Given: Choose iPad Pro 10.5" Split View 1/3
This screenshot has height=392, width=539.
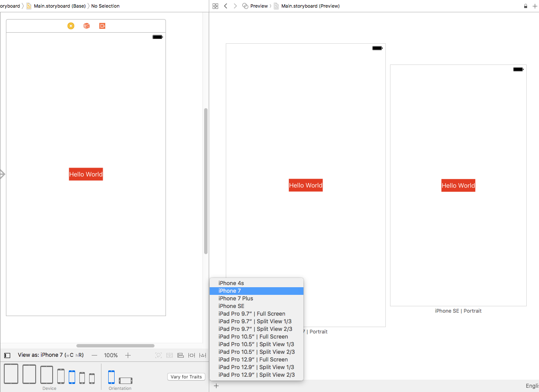Looking at the screenshot, I should [x=256, y=344].
